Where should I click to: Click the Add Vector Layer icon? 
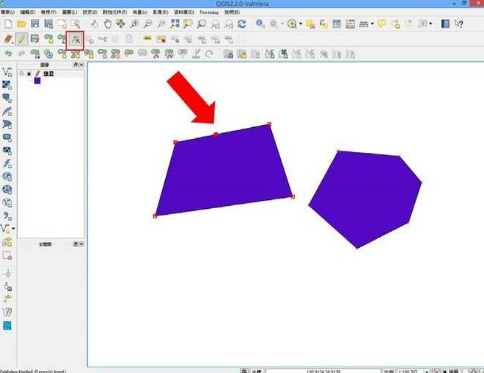(7, 72)
